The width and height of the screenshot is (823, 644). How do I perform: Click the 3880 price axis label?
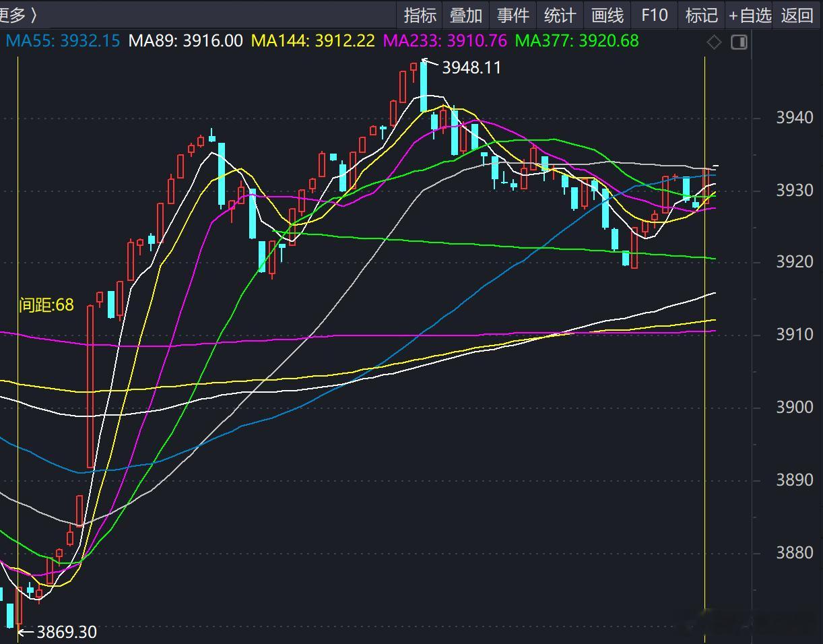[795, 553]
